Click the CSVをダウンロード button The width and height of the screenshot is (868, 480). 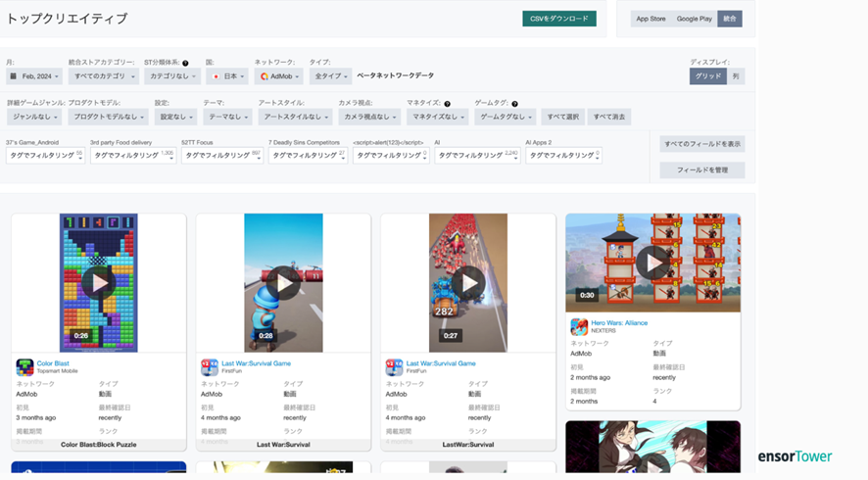(558, 19)
